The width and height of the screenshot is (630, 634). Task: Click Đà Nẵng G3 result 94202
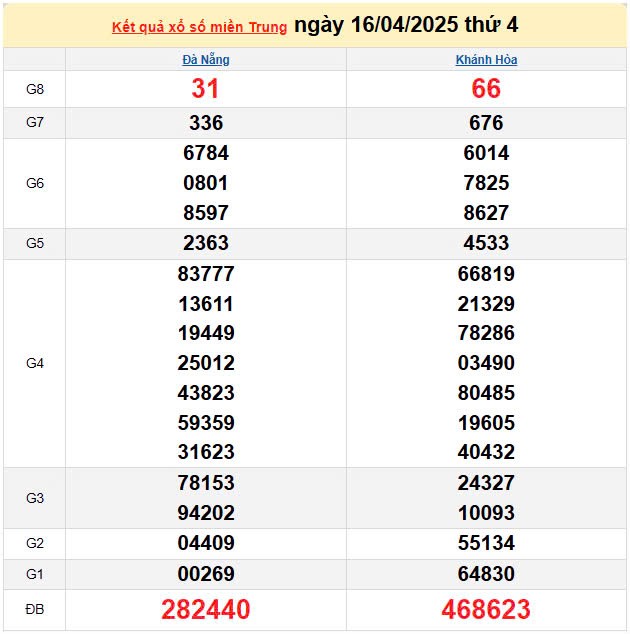click(x=206, y=513)
